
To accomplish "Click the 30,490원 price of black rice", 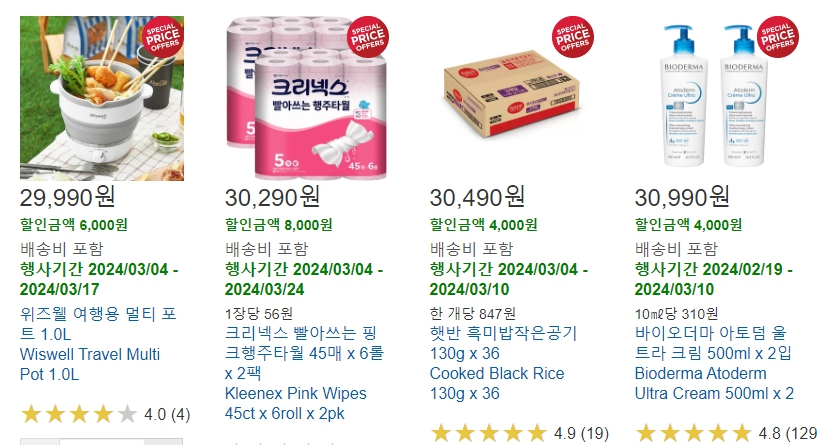I will coord(477,197).
